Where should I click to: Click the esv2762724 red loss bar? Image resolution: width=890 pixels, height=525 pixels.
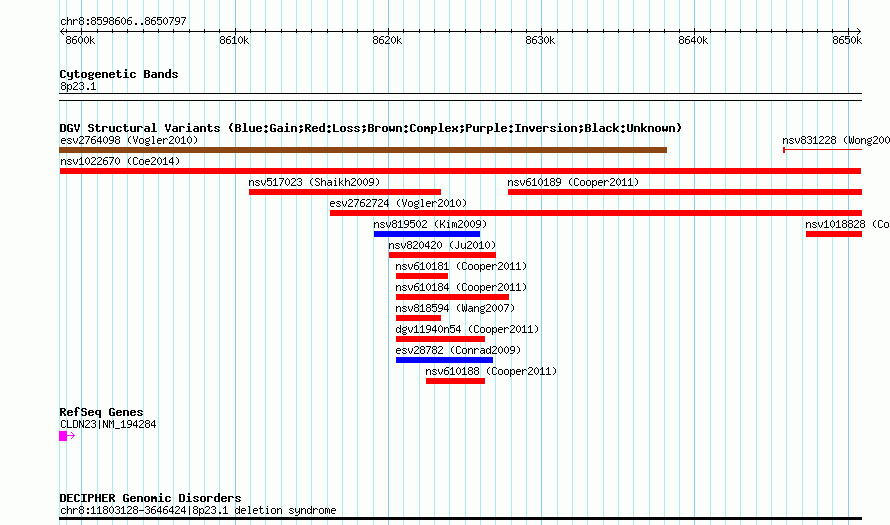coord(595,213)
